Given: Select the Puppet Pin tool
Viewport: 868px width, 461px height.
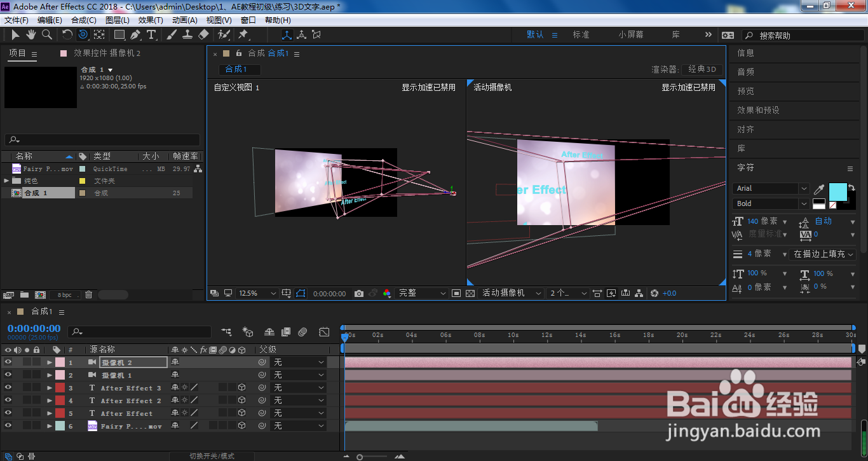Looking at the screenshot, I should tap(243, 34).
